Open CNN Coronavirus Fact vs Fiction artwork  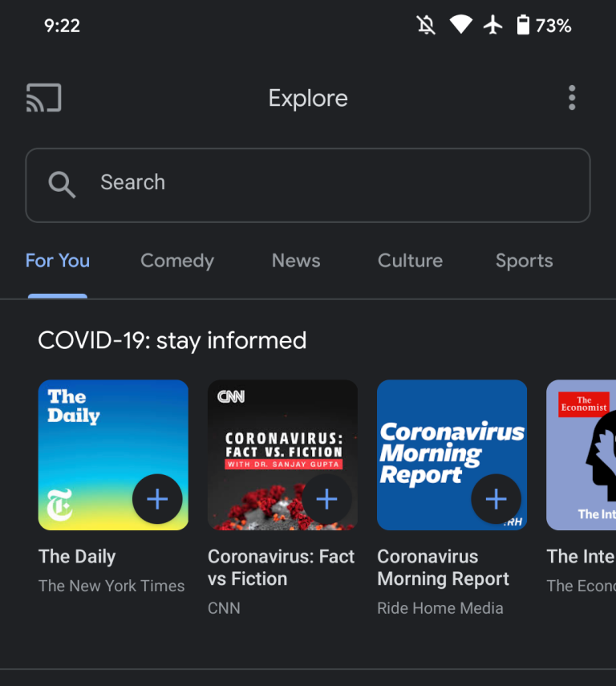pyautogui.click(x=282, y=455)
